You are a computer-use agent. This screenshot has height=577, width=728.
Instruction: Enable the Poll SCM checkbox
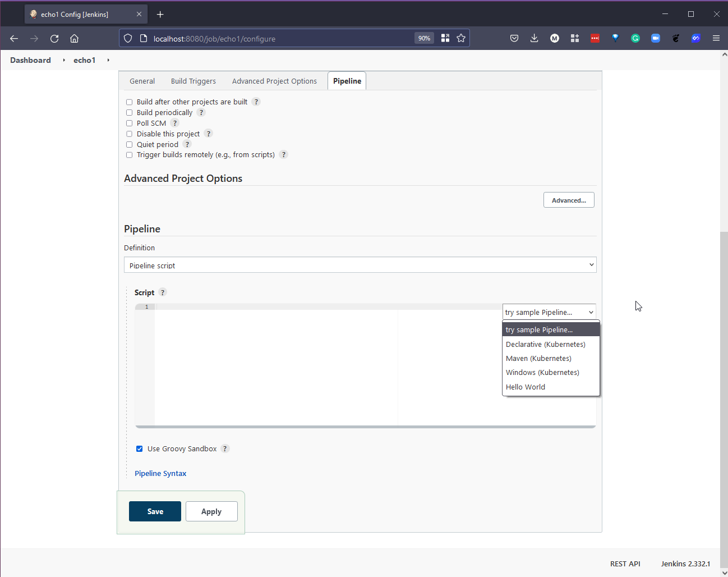(x=130, y=123)
